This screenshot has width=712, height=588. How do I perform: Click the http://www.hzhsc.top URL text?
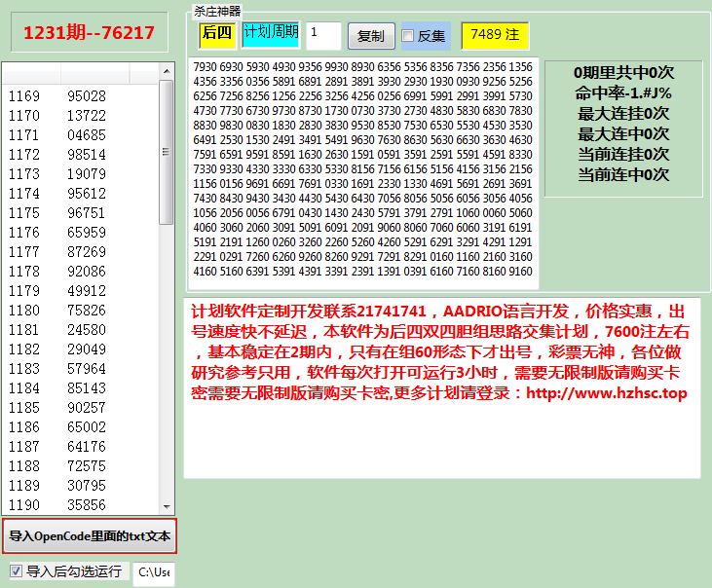click(x=606, y=393)
